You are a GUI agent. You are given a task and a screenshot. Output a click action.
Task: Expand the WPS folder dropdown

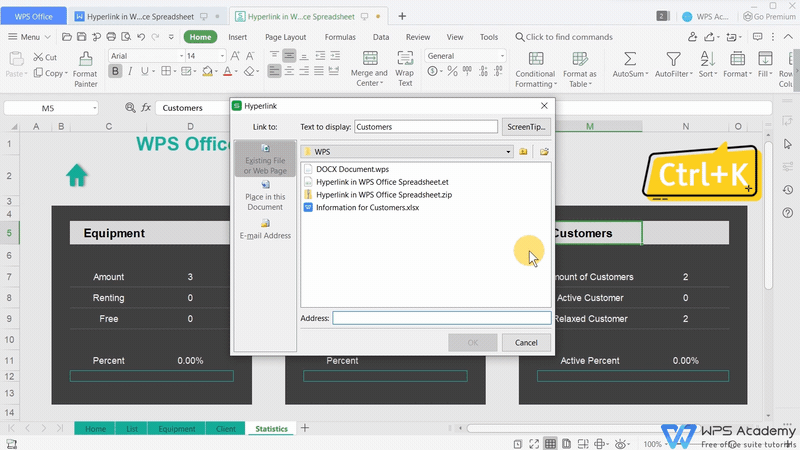(506, 151)
